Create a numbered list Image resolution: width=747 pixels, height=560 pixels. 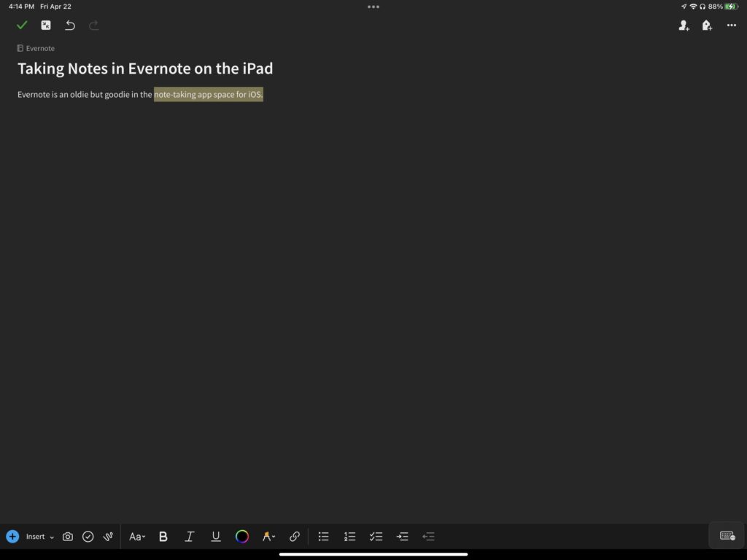coord(349,537)
